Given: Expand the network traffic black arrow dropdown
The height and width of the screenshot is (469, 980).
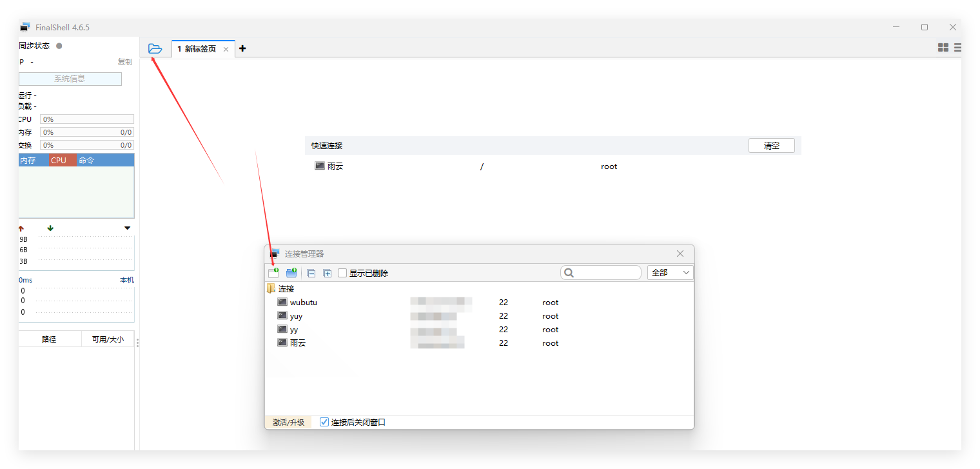Looking at the screenshot, I should (x=127, y=228).
